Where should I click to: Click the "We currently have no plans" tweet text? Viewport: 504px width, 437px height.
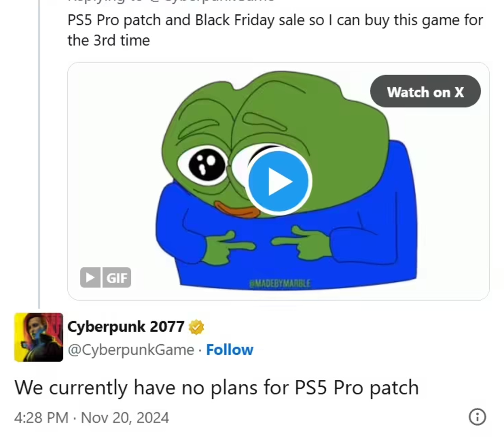[216, 387]
